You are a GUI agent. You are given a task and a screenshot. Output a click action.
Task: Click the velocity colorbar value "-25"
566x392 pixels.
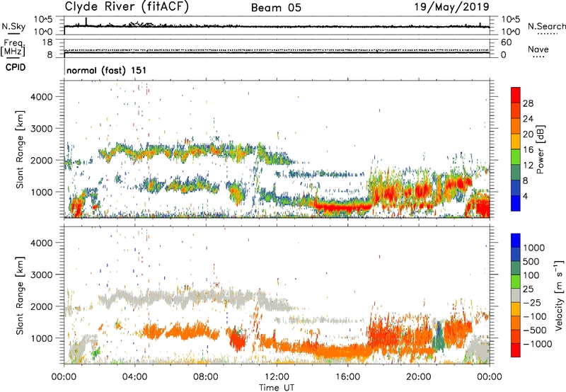[x=532, y=302]
